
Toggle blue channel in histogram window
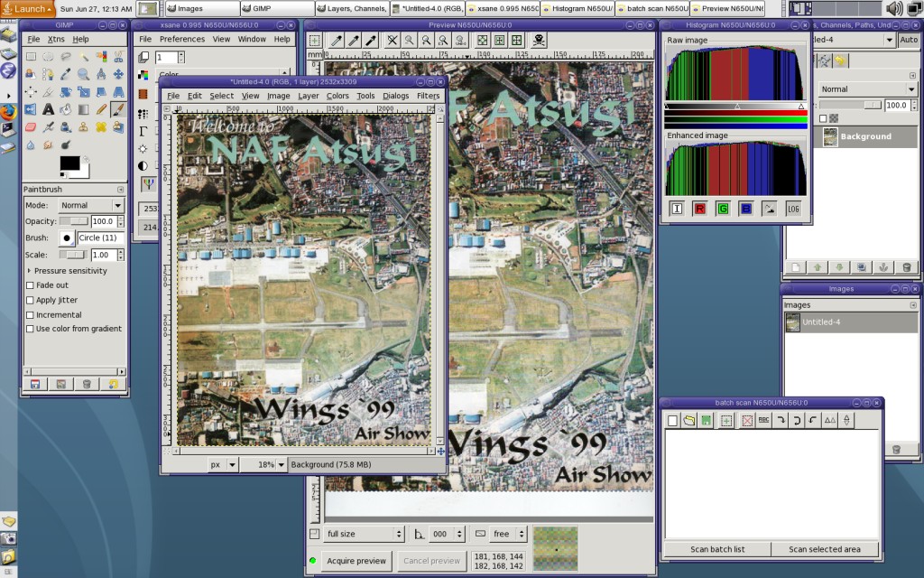pyautogui.click(x=746, y=209)
